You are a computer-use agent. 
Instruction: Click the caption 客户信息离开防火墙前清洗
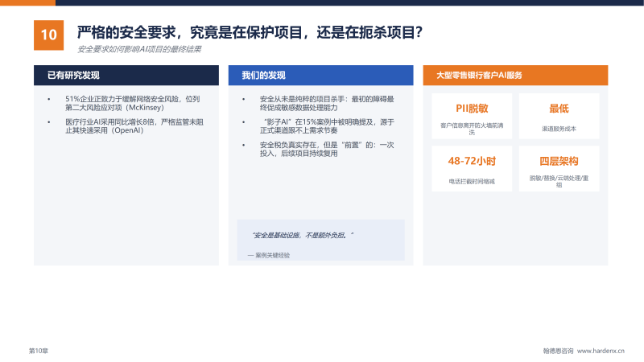tap(472, 129)
